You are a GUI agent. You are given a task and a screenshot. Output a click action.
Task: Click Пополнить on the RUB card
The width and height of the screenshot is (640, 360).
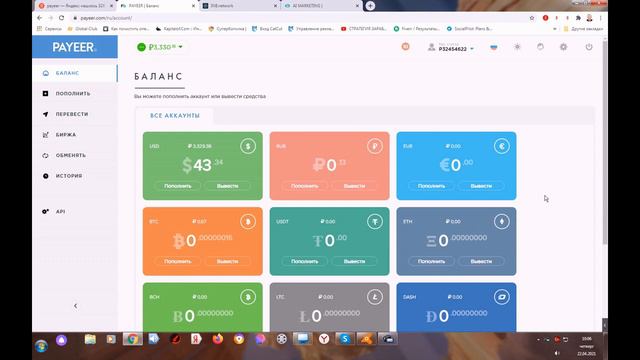[x=304, y=186]
